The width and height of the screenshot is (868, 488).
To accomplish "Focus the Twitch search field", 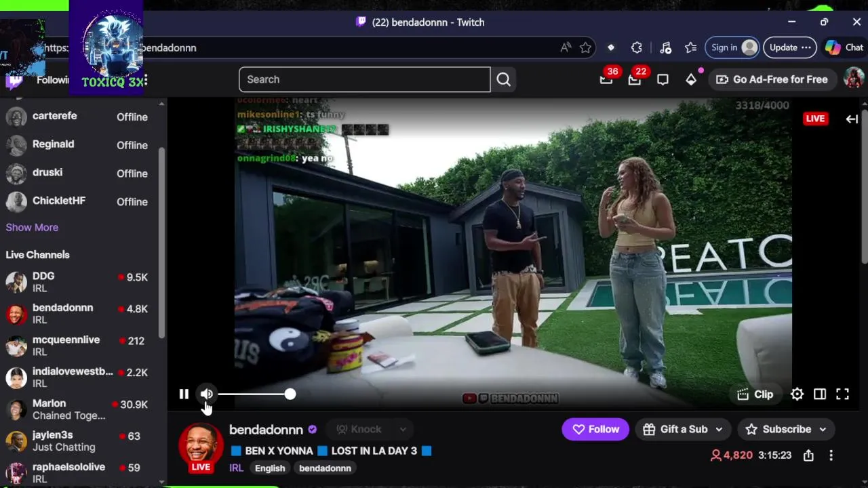I will coord(364,79).
